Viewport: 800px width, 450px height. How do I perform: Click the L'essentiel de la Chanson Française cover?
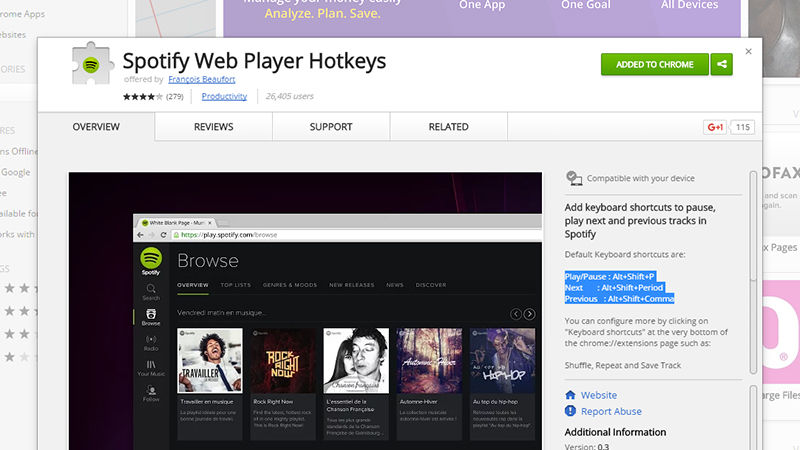[x=356, y=360]
